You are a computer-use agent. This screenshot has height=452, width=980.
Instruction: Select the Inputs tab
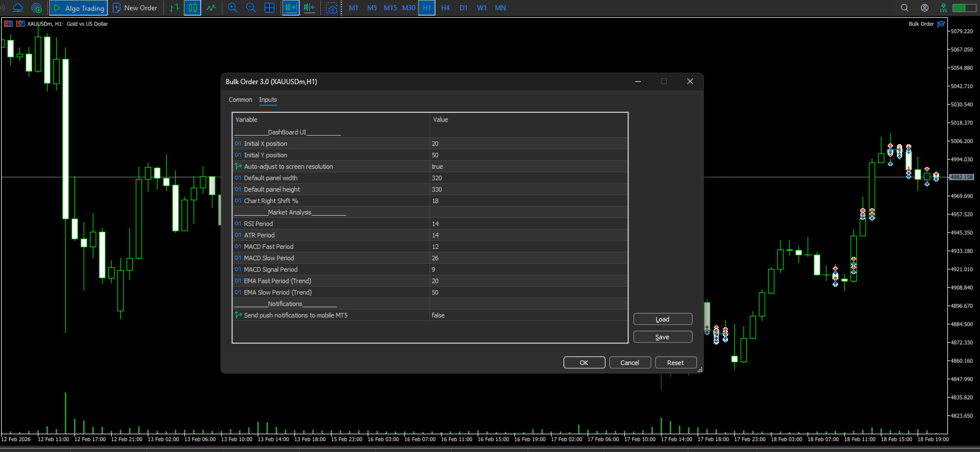pos(268,100)
